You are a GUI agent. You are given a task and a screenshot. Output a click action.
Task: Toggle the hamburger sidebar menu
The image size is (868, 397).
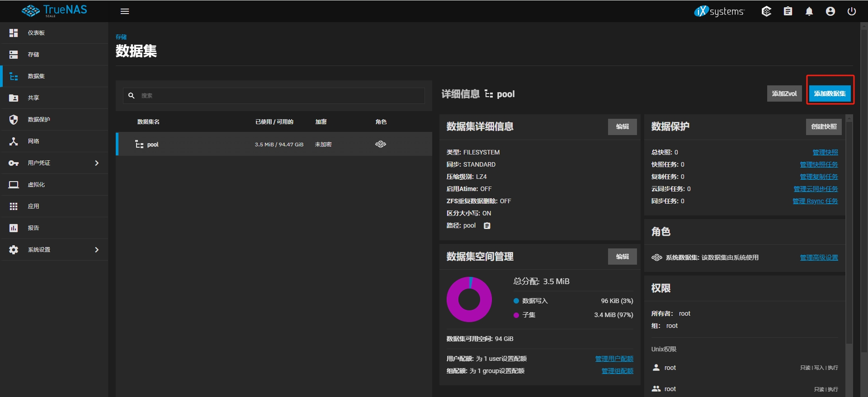tap(125, 11)
